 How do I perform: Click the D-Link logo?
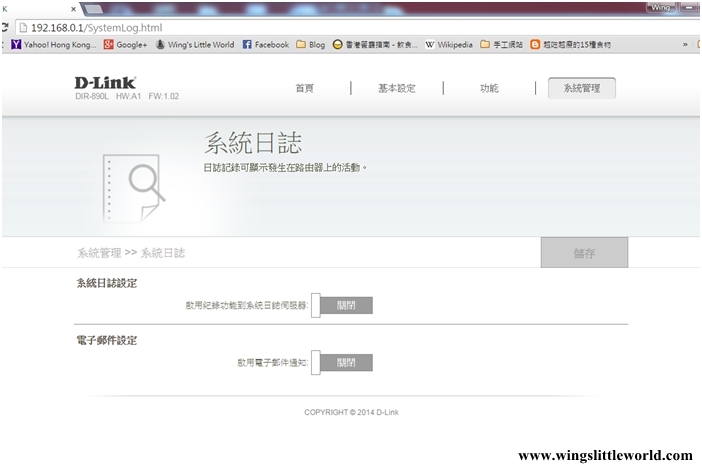coord(104,82)
